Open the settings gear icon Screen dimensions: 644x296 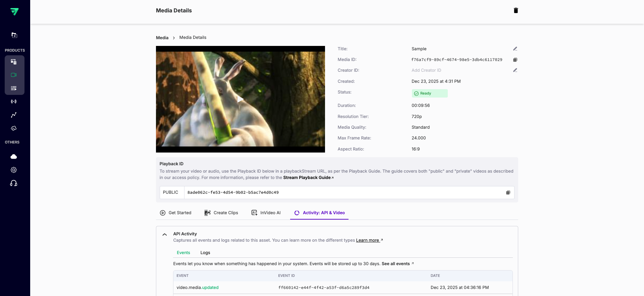14,170
